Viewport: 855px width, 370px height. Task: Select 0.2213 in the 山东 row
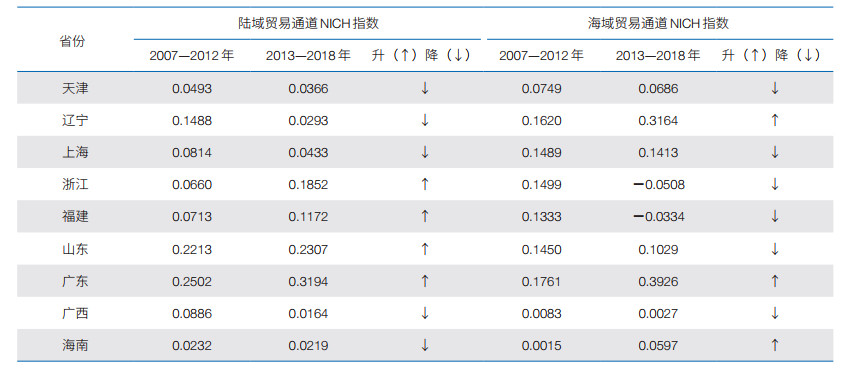click(x=192, y=250)
